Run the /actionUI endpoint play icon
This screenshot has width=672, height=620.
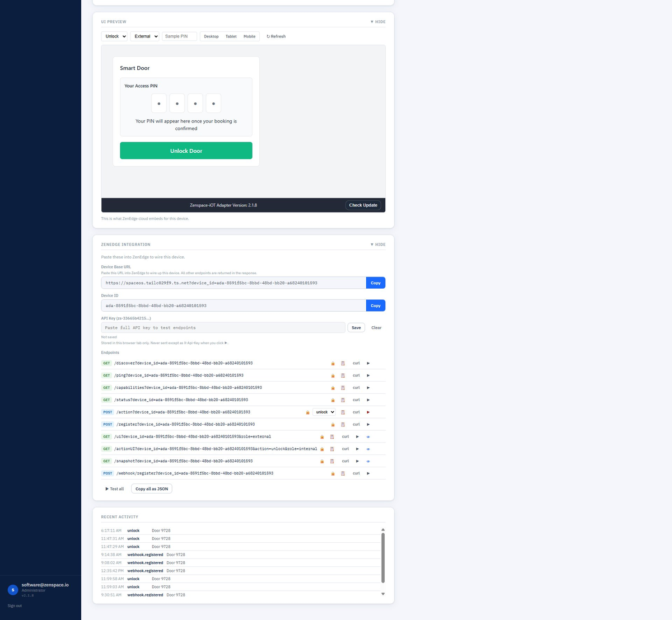click(x=357, y=449)
